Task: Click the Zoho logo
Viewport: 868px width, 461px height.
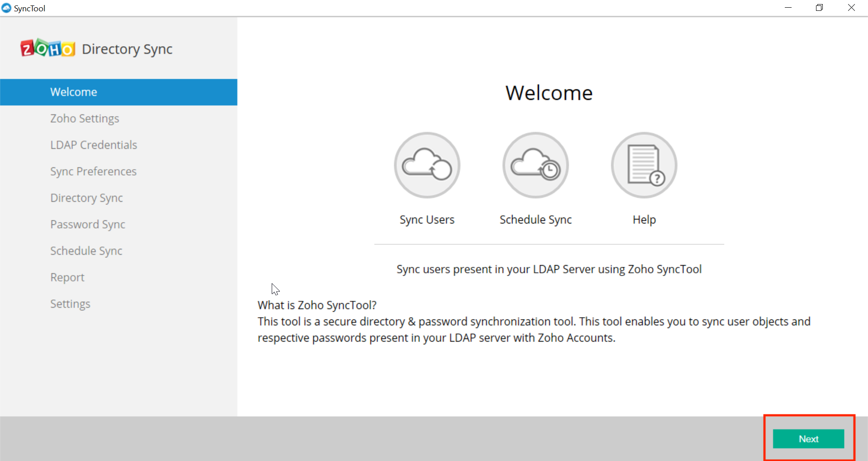Action: click(x=47, y=48)
